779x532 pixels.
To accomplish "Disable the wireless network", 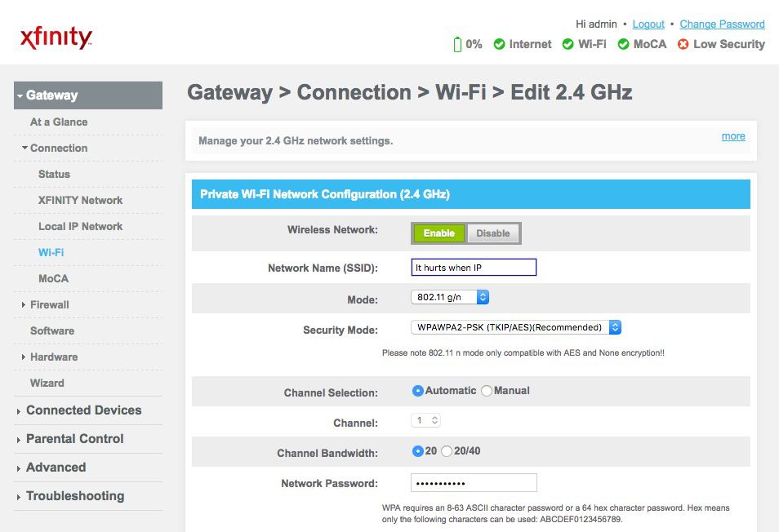I will [x=492, y=233].
